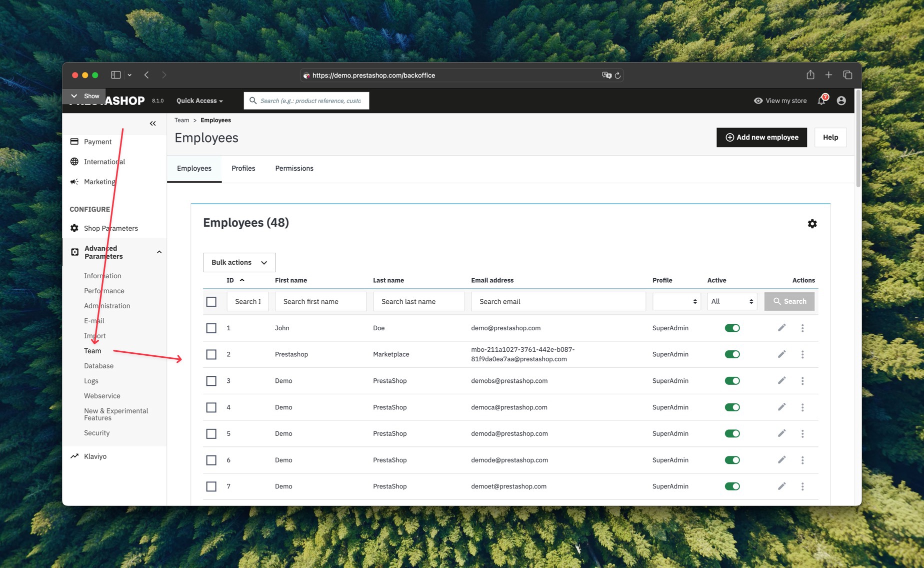Open Active filter dropdown showing All
The height and width of the screenshot is (568, 924).
[732, 301]
